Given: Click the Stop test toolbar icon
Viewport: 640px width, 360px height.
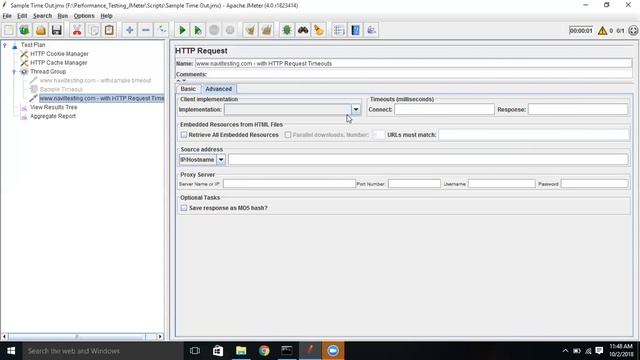Looking at the screenshot, I should pyautogui.click(x=214, y=30).
